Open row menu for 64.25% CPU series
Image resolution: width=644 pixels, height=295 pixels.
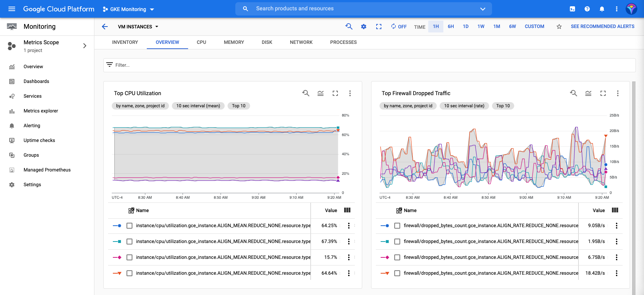[349, 226]
